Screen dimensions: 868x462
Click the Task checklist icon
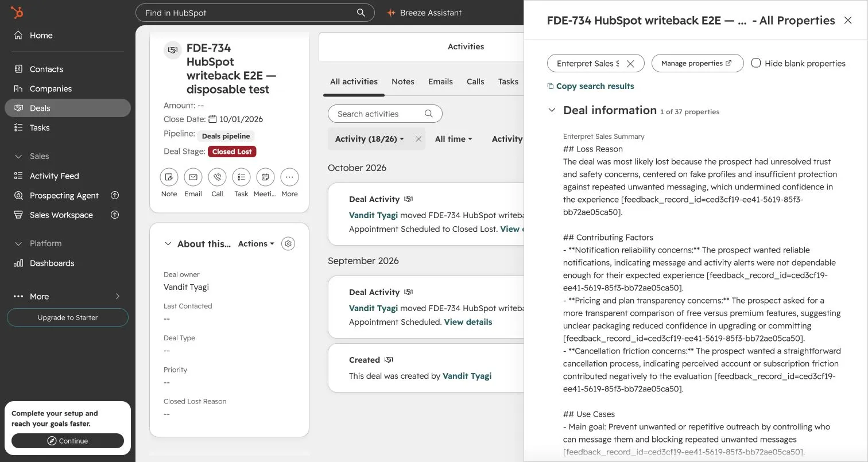pos(241,177)
